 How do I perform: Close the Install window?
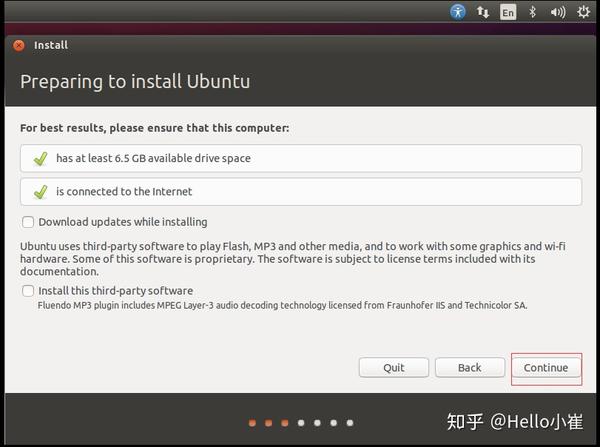point(18,45)
